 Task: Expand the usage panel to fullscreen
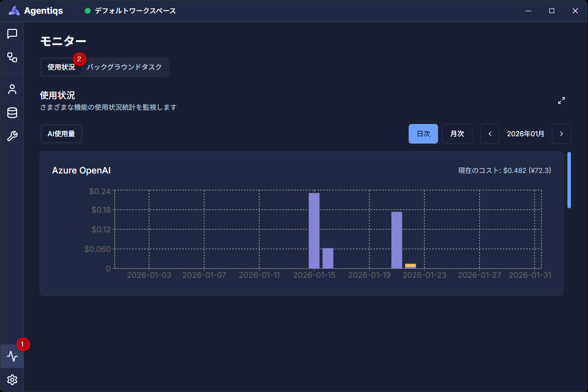pos(562,100)
